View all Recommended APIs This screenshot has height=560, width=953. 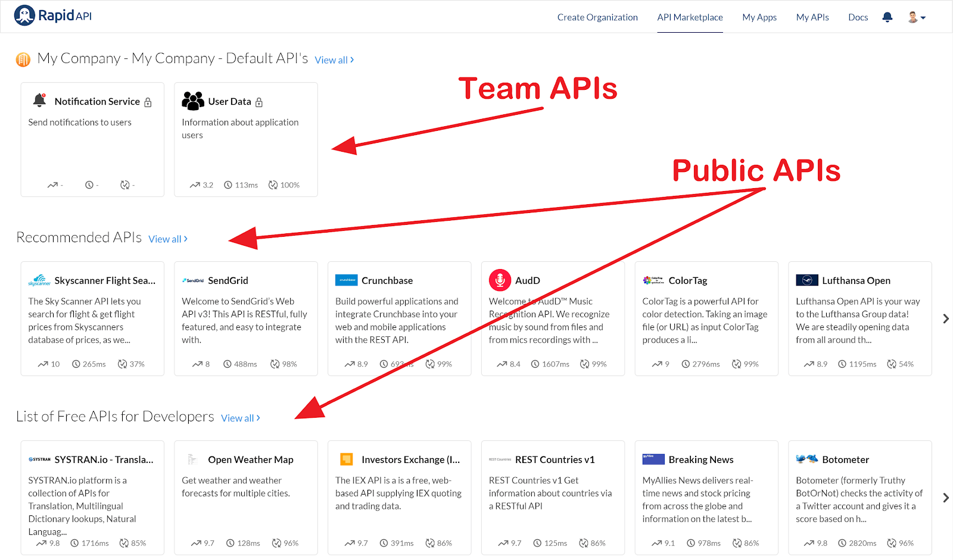click(168, 239)
